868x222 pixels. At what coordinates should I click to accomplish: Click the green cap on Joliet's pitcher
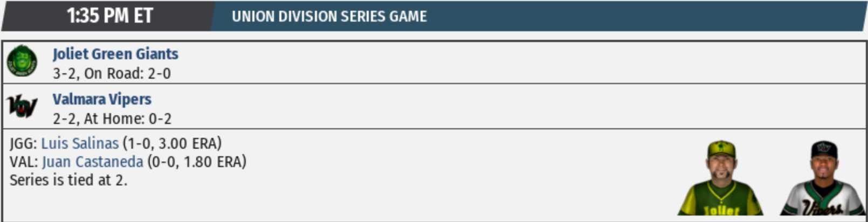721,148
